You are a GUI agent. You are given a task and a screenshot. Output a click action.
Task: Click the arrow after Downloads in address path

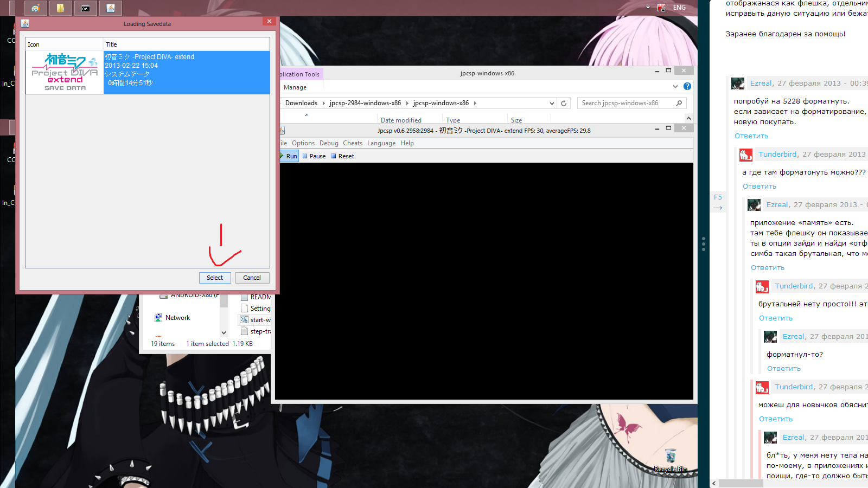323,103
